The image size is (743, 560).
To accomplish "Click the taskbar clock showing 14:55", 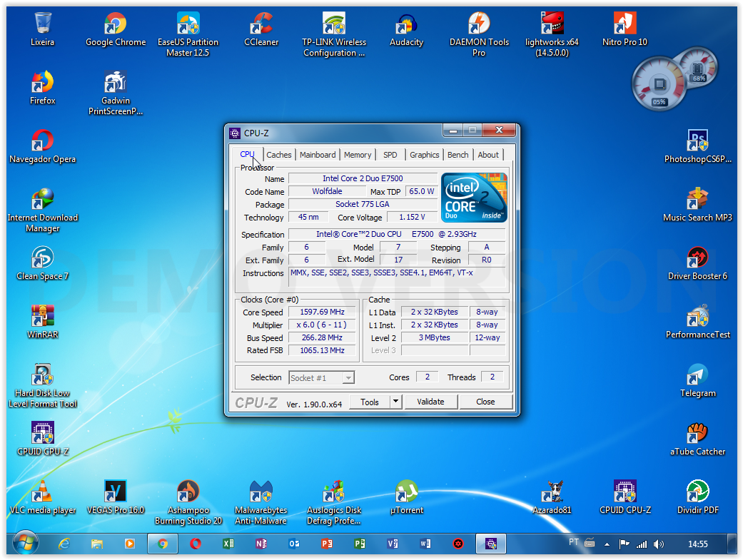I will coord(697,544).
